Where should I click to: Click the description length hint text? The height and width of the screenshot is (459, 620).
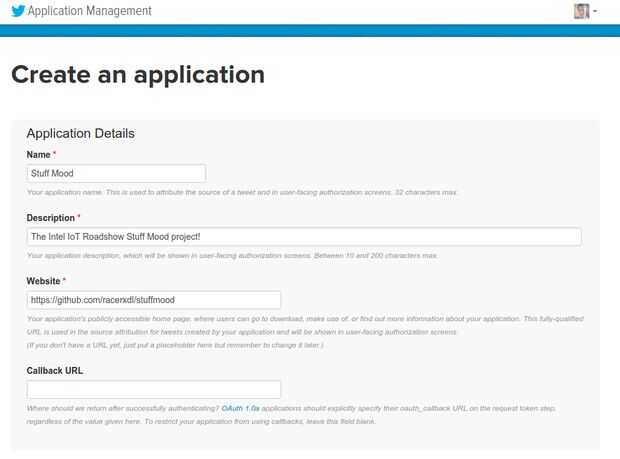[232, 255]
